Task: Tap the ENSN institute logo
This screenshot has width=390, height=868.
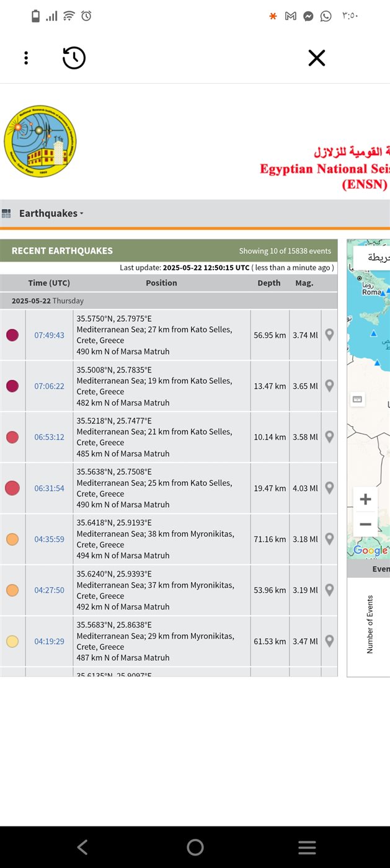Action: pos(40,141)
